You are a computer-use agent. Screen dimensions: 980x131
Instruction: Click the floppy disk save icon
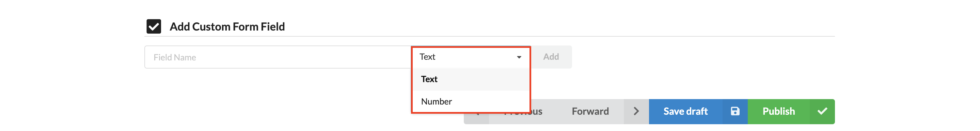[x=735, y=111]
